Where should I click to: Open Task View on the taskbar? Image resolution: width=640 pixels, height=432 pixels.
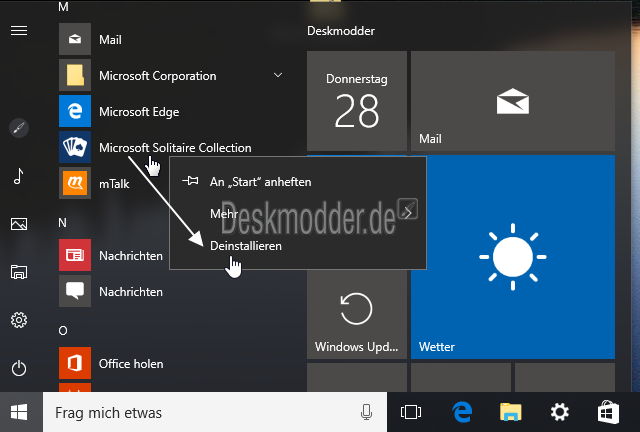tap(411, 412)
